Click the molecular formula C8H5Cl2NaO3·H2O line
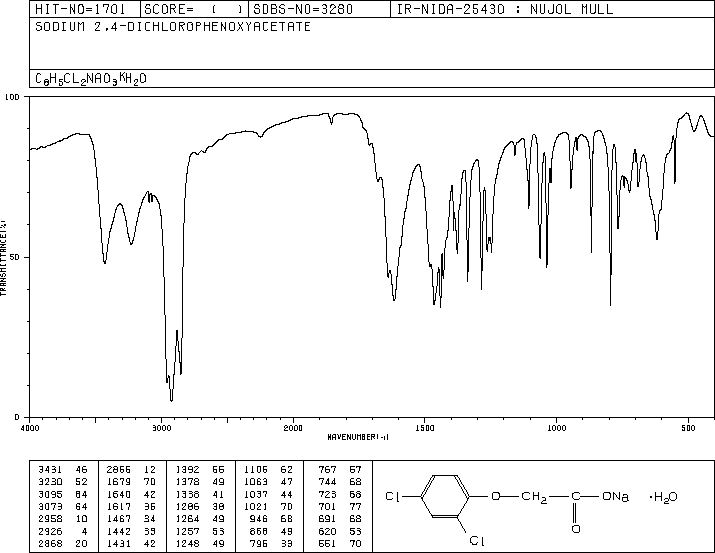The image size is (715, 553). point(91,79)
